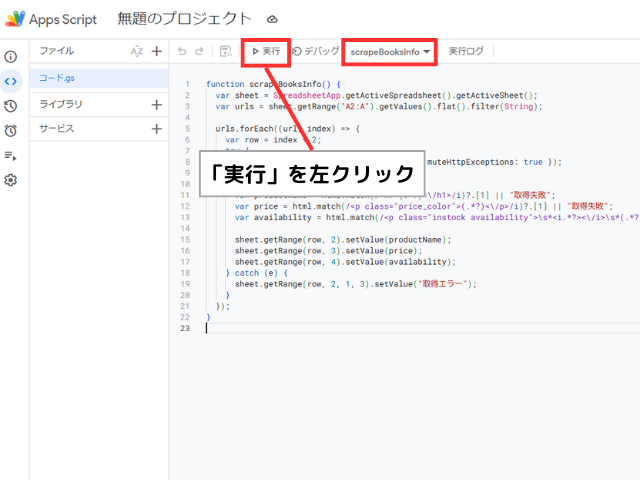
Task: Click the project title 無題のプロジェクト
Action: pyautogui.click(x=184, y=18)
